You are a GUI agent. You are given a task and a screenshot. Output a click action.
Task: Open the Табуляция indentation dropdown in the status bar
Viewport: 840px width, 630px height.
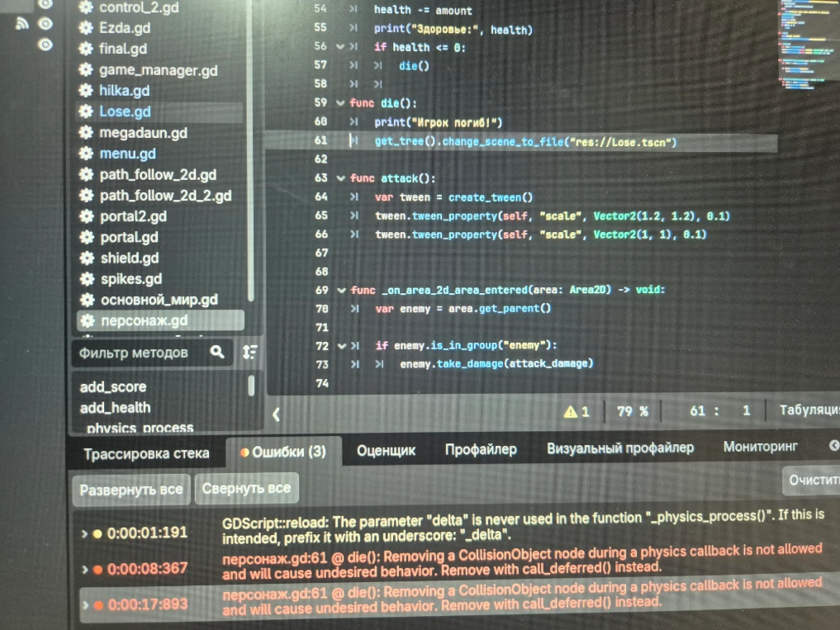(x=809, y=410)
